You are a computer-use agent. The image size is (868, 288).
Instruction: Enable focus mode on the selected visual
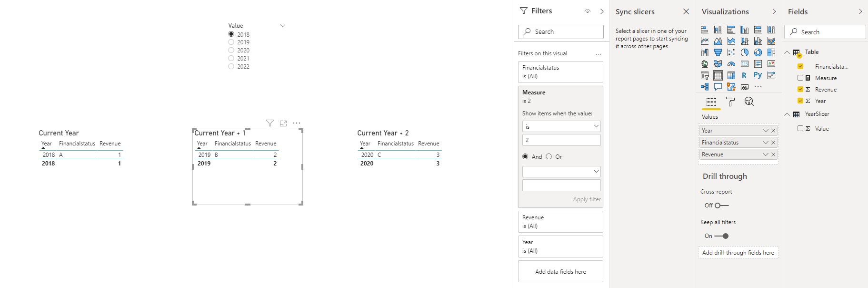[x=283, y=123]
